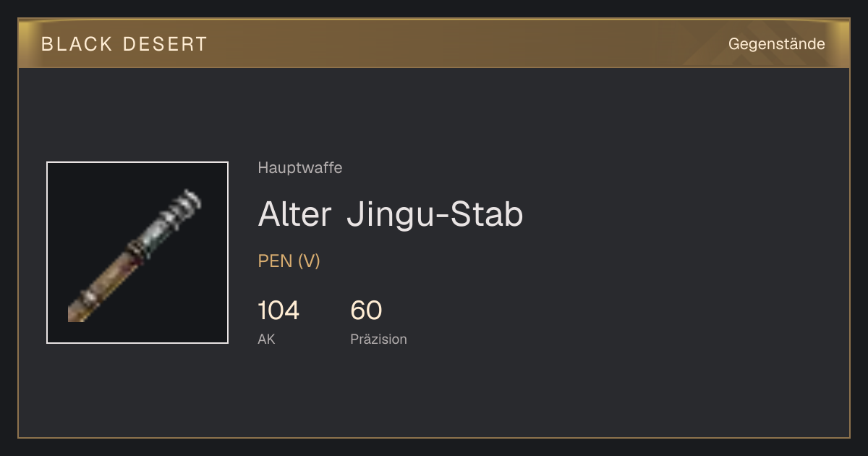
Task: Select the Alter Jingu-Stab title
Action: coord(391,214)
